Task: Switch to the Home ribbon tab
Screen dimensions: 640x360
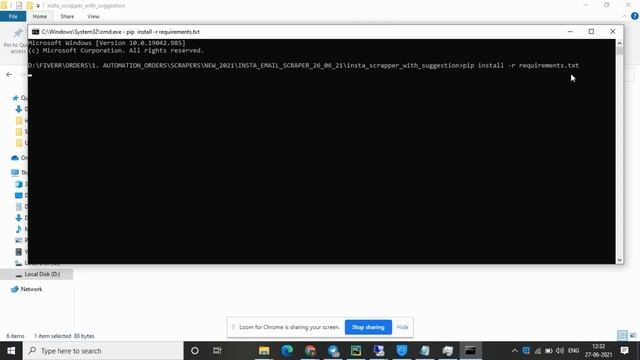Action: click(40, 16)
